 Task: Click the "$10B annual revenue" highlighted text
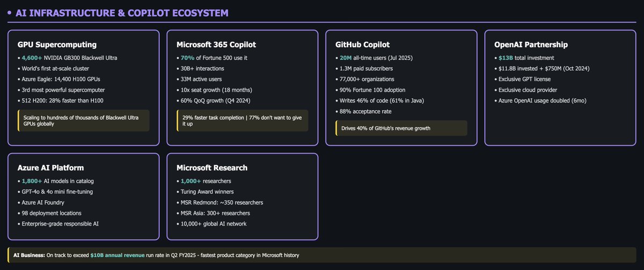pyautogui.click(x=117, y=256)
